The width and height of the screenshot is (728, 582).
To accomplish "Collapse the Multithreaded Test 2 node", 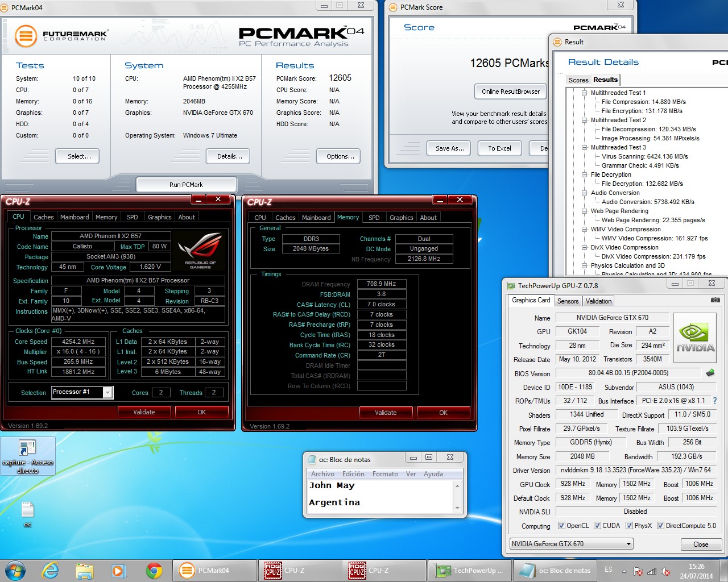I will pos(584,120).
